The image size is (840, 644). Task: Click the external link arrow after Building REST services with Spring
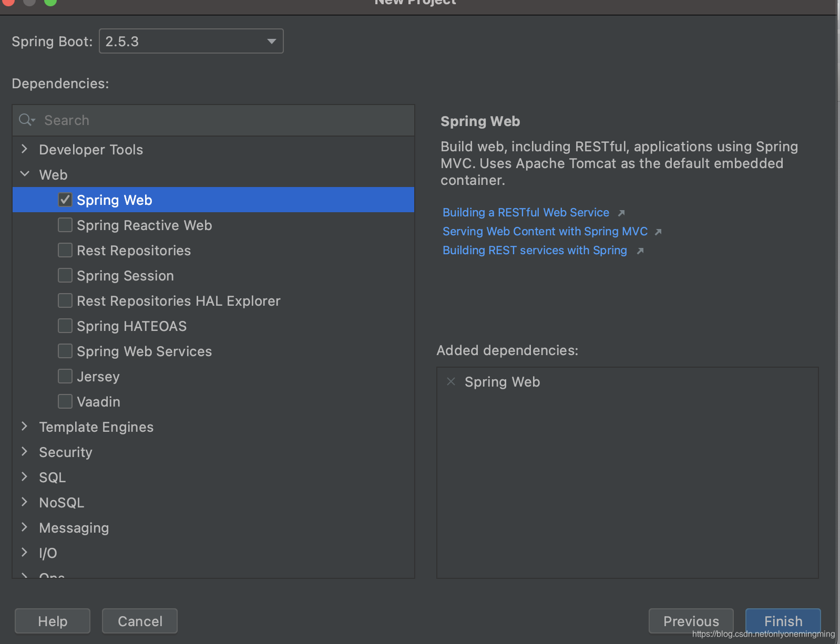pyautogui.click(x=640, y=251)
